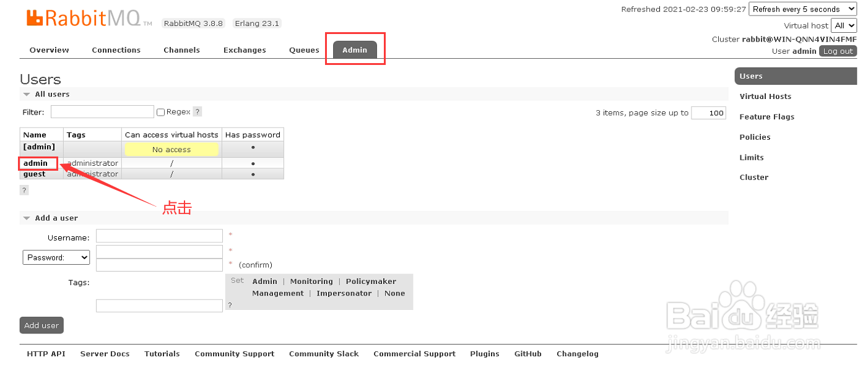
Task: Enable the Regex filter checkbox
Action: [x=160, y=112]
